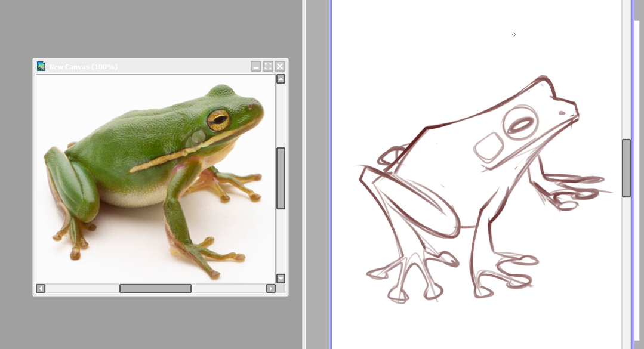Click the golden eye of the frog photo

(218, 121)
